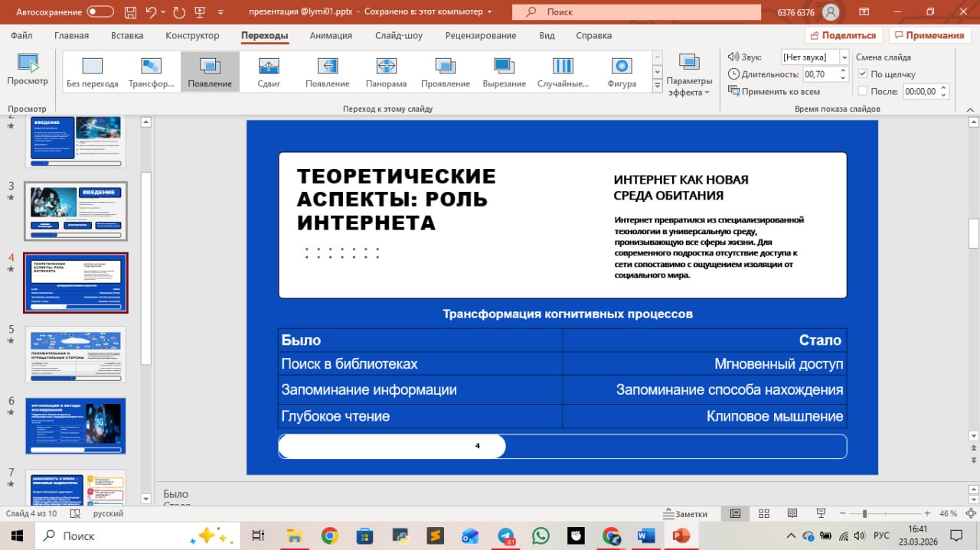Collapse the ribbon chevron
Viewport: 980px width, 550px height.
click(x=969, y=109)
